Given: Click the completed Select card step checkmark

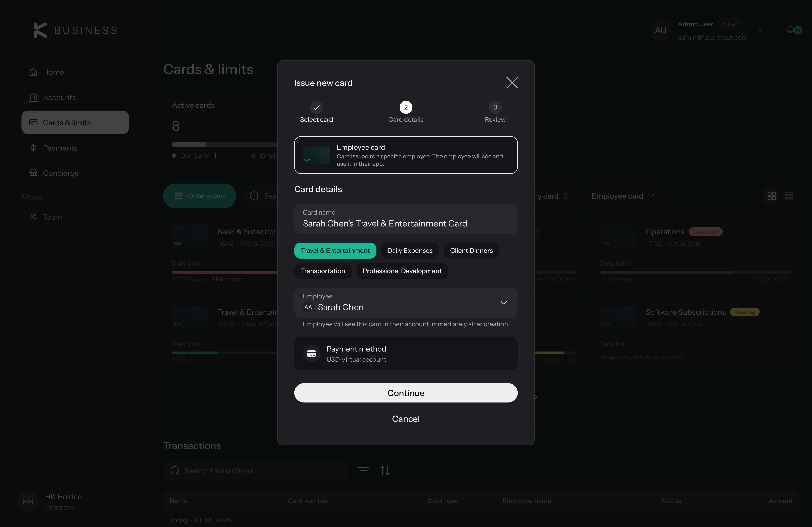Looking at the screenshot, I should coord(316,107).
